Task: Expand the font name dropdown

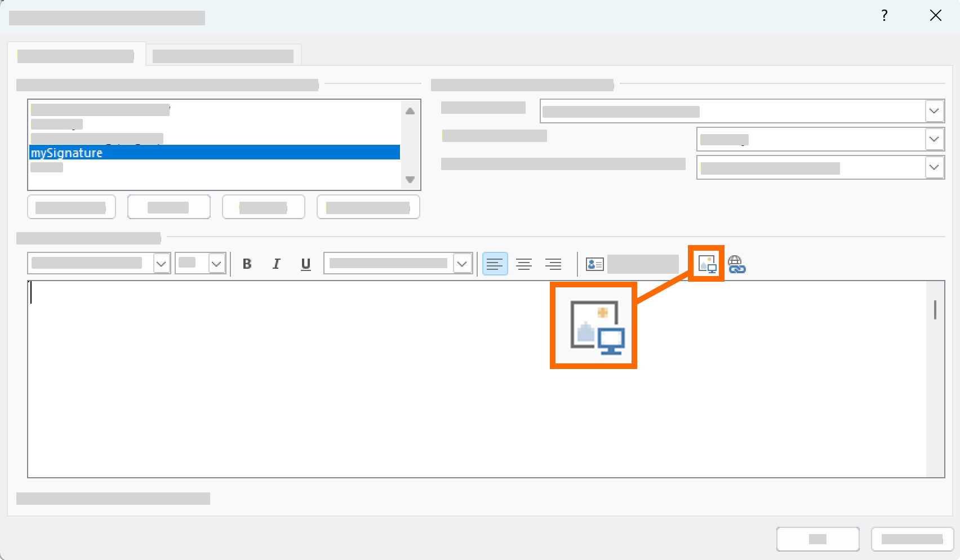Action: pos(161,264)
